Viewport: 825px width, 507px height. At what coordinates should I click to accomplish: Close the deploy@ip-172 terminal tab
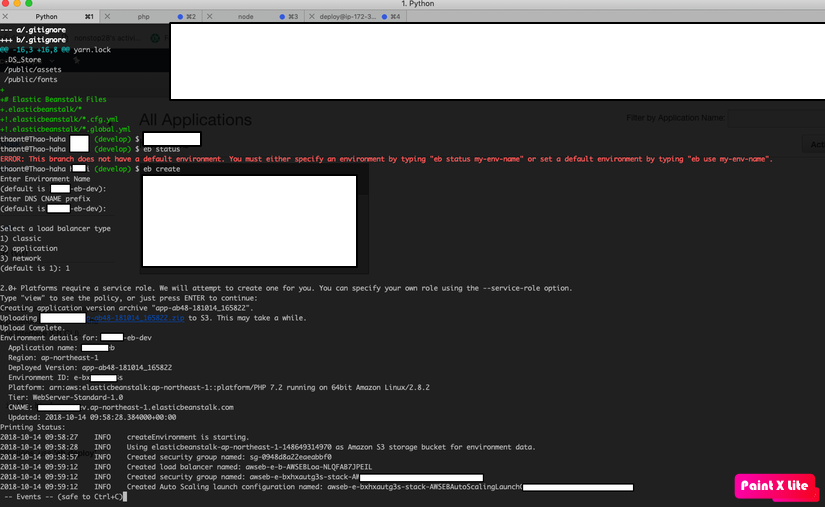(311, 16)
